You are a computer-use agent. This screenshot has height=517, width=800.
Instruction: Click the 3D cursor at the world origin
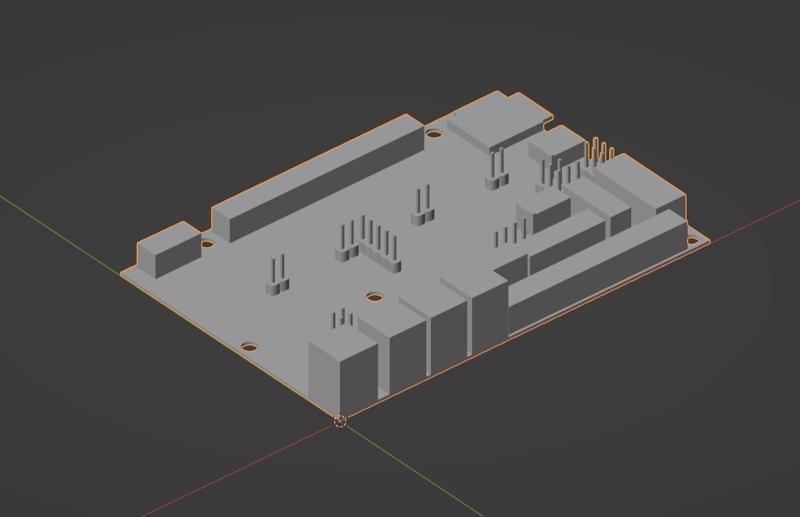point(340,422)
